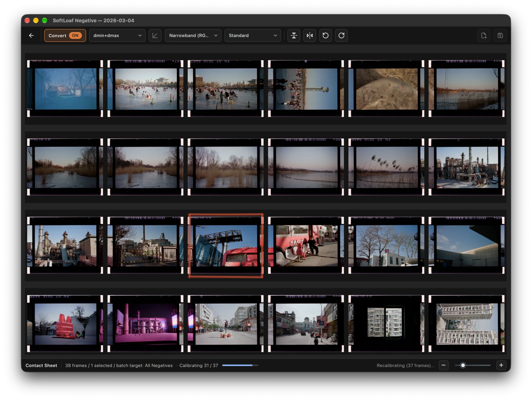Select the Contact Sheet label
Screen dimensions: 532x400
pos(41,365)
